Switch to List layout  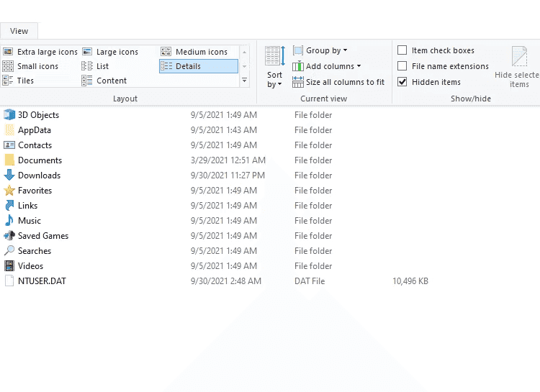95,66
